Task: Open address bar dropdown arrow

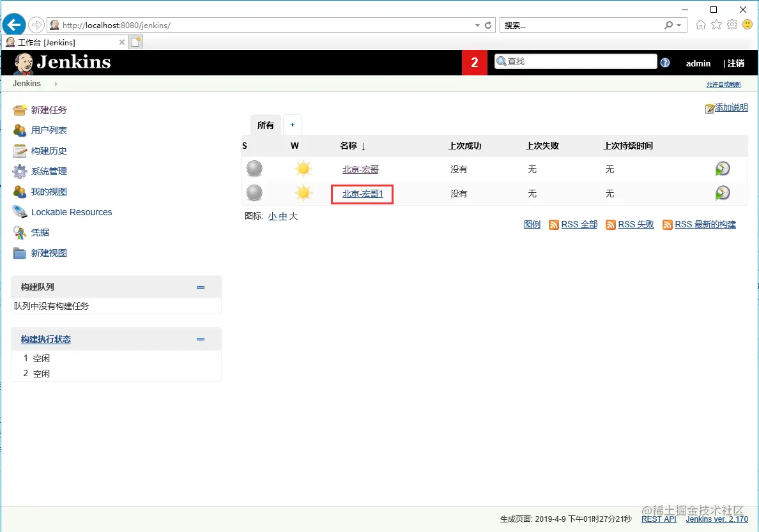Action: pos(477,25)
